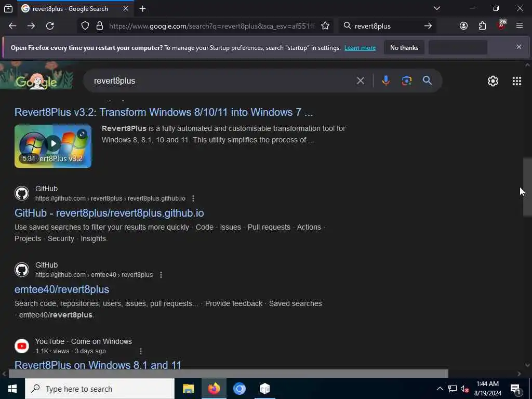Click the horizontal page scrollbar
Screen dimensions: 532x399
(x=229, y=374)
